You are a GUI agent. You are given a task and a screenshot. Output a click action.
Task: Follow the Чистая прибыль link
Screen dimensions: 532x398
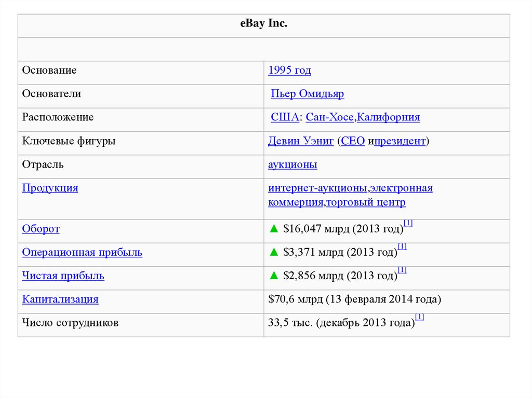click(63, 276)
